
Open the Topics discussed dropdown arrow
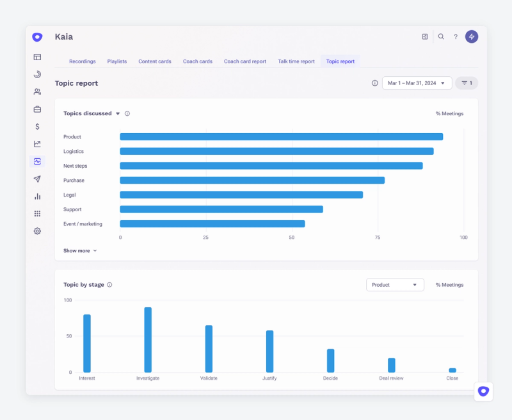click(118, 114)
